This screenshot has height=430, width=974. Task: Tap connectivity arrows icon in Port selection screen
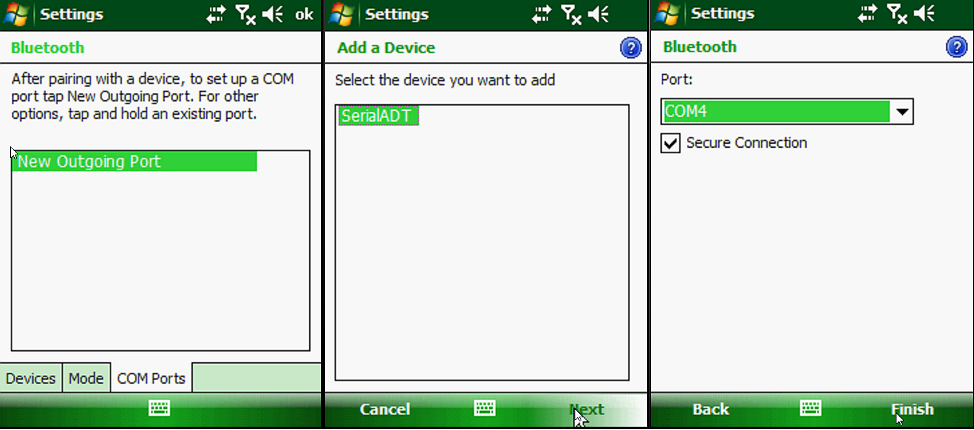click(x=868, y=14)
